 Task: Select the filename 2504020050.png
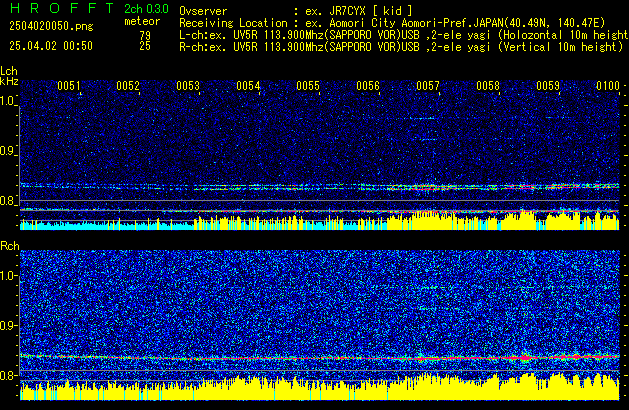(51, 26)
